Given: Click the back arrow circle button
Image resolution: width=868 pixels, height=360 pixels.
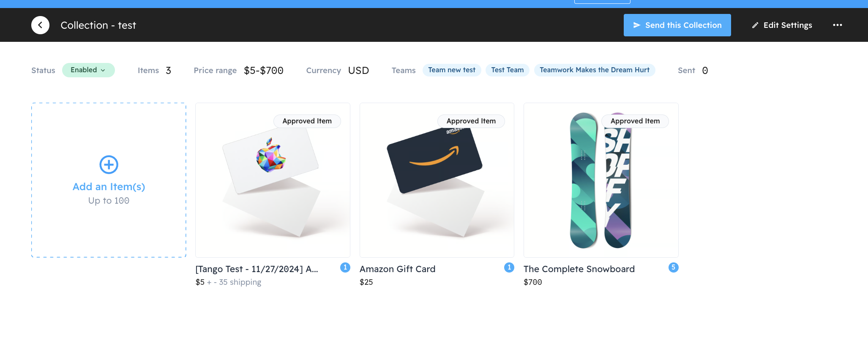Looking at the screenshot, I should coord(40,25).
